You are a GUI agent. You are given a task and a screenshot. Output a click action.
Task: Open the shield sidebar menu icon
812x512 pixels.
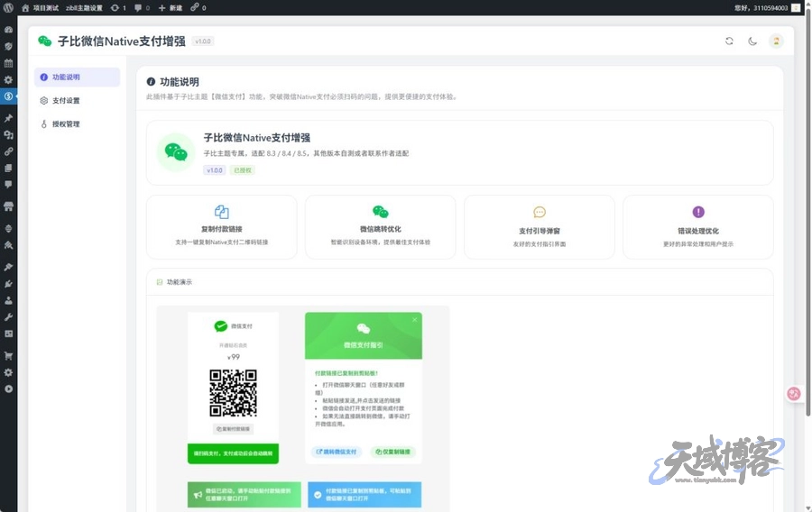point(8,46)
